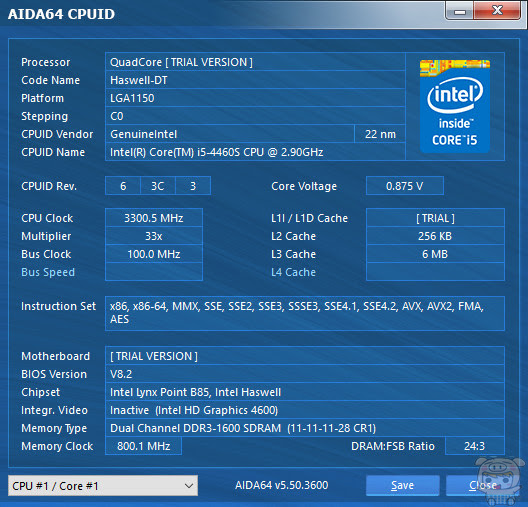Minimize the AIDA64 CPUID window
The height and width of the screenshot is (507, 528).
pyautogui.click(x=460, y=11)
